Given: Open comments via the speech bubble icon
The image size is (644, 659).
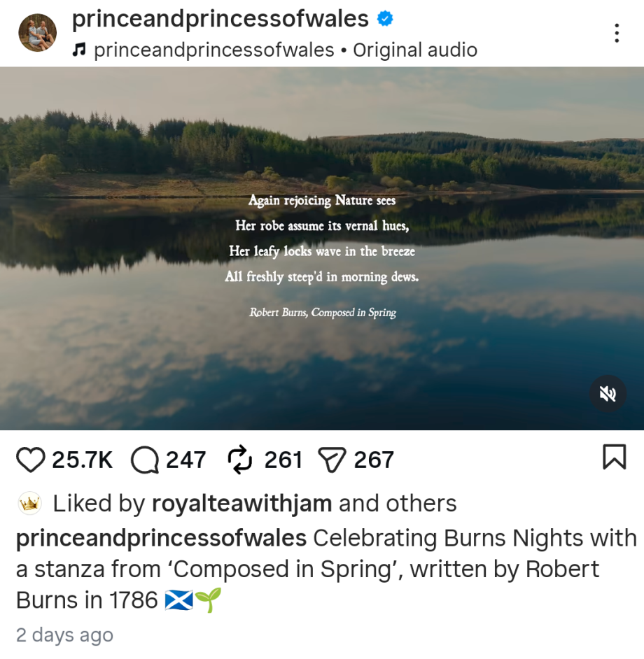Looking at the screenshot, I should [145, 460].
